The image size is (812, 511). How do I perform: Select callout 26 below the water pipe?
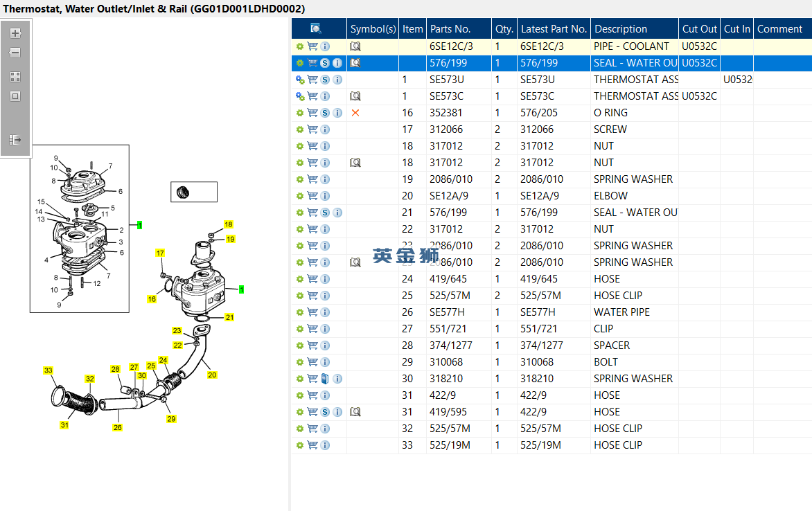(118, 427)
